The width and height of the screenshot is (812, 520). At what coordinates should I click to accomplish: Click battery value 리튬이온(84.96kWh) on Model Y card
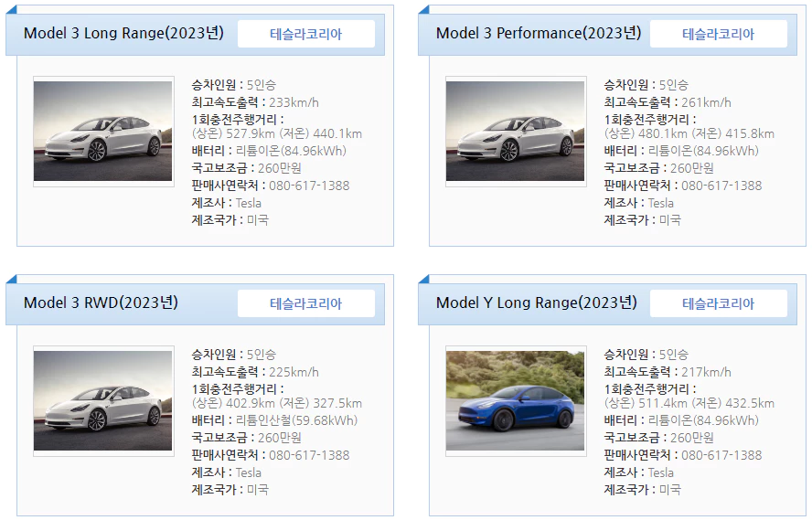[x=703, y=420]
